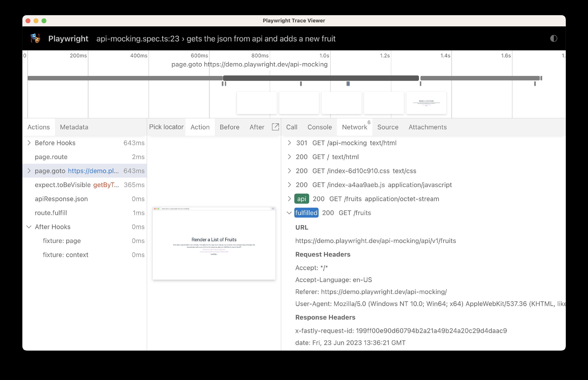Click the Playwright masks logo
The image size is (588, 380).
(x=35, y=39)
